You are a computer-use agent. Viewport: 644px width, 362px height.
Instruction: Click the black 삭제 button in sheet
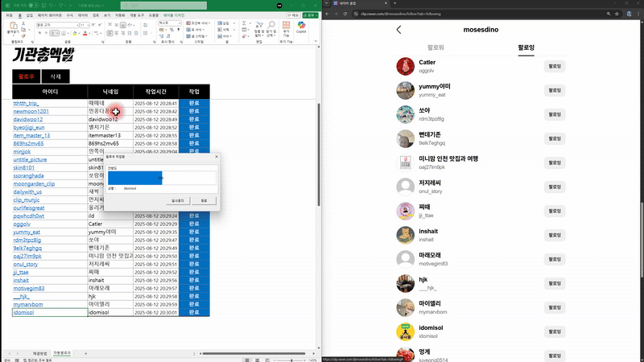click(56, 76)
